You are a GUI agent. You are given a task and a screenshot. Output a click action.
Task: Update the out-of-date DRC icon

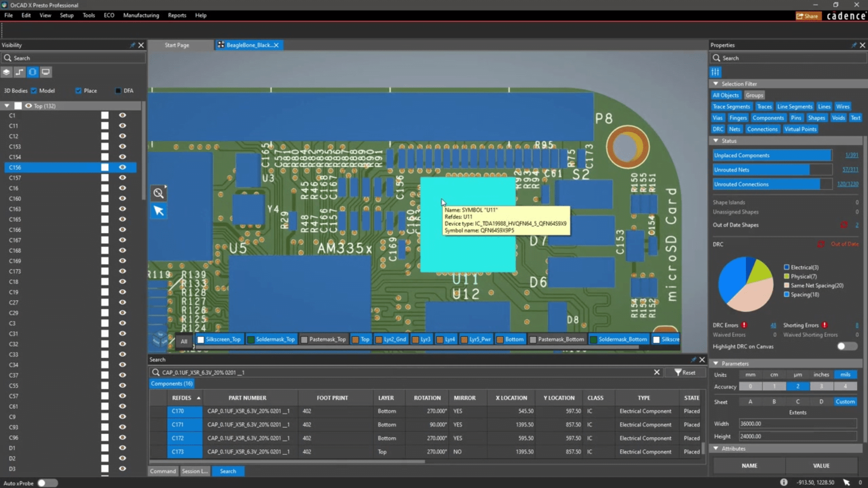point(821,244)
